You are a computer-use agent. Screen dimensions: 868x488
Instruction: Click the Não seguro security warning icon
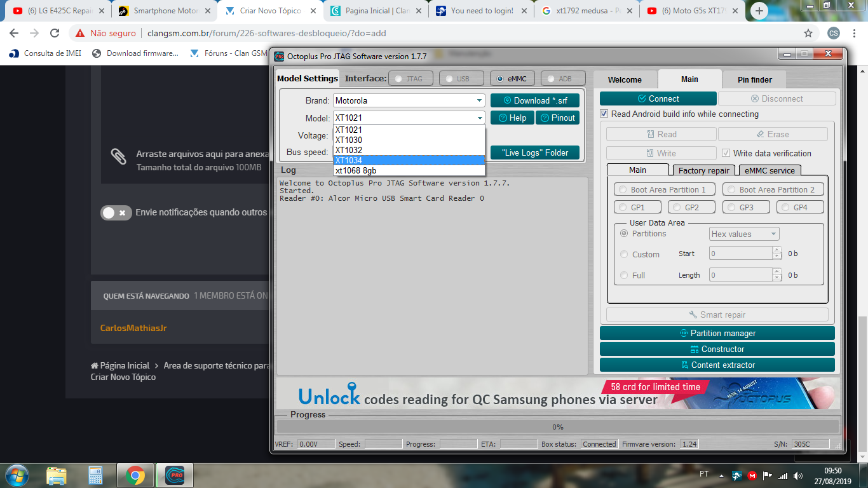80,33
